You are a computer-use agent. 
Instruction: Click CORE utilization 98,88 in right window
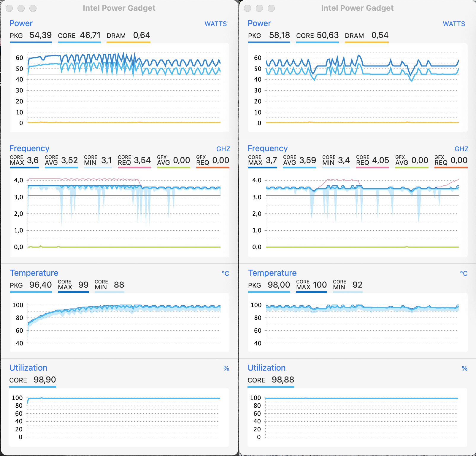[x=283, y=380]
